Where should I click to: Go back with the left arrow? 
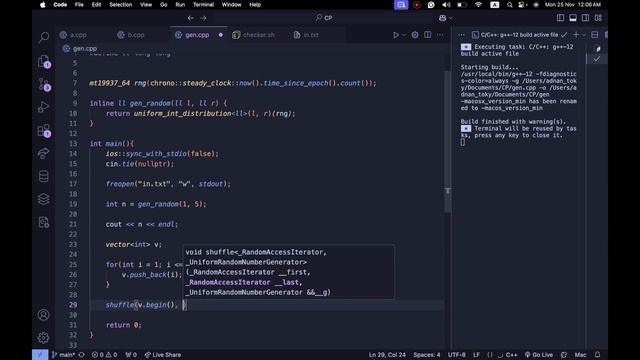(x=191, y=18)
